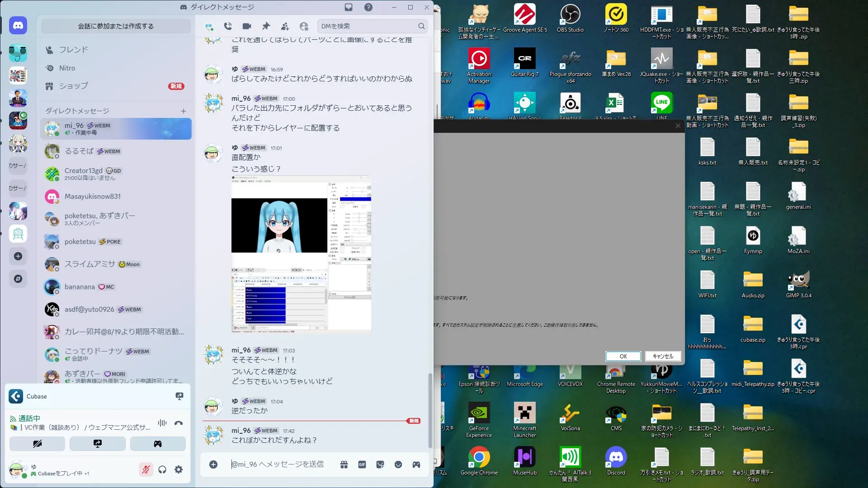Toggle microphone mute in the user panel
The height and width of the screenshot is (488, 868).
tap(146, 470)
